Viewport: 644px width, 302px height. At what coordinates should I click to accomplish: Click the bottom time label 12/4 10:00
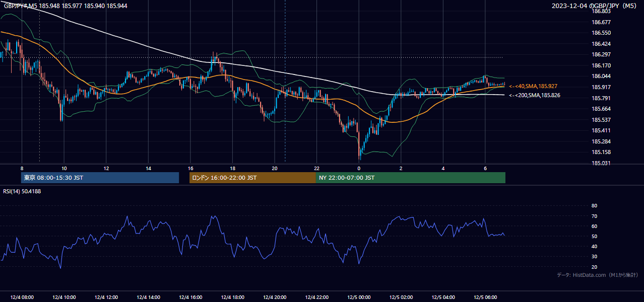(63, 297)
